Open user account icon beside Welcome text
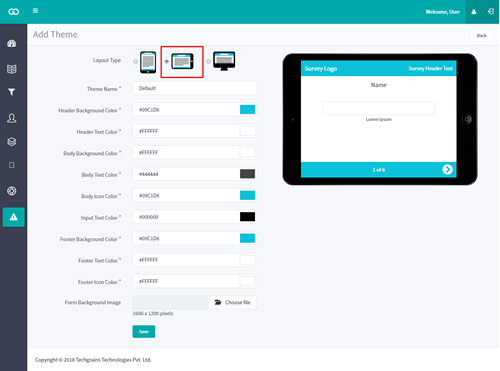Viewport: 500px width, 371px height. 474,12
